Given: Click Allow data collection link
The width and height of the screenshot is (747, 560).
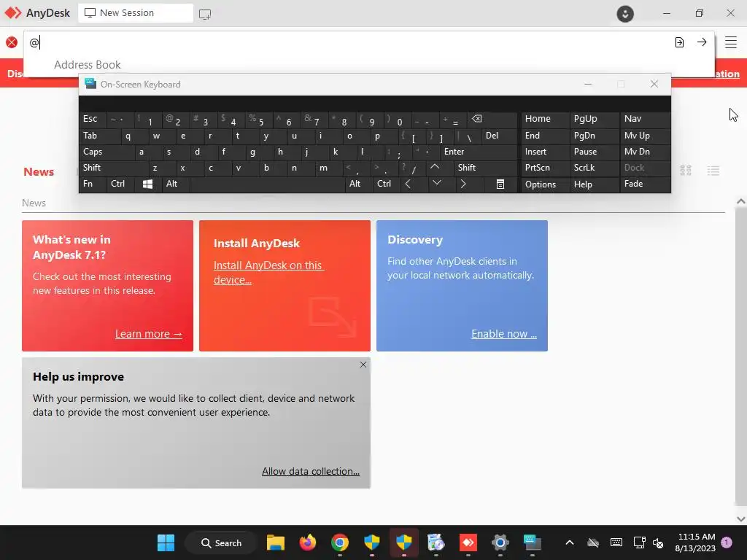Looking at the screenshot, I should pos(311,471).
